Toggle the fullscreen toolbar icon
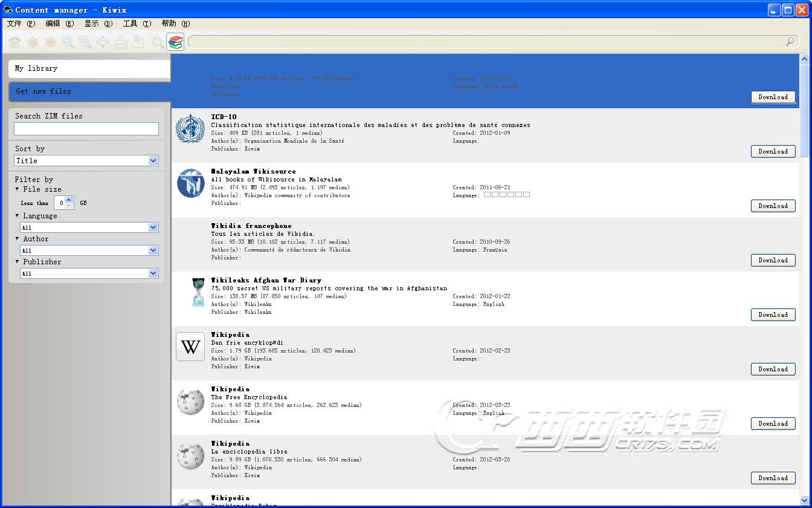Viewport: 812px width, 508px height. pos(103,42)
